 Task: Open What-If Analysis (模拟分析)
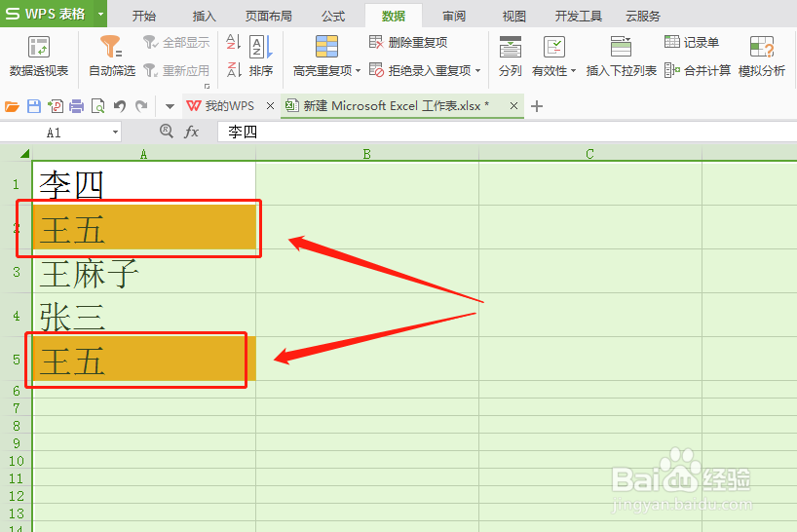tap(761, 56)
